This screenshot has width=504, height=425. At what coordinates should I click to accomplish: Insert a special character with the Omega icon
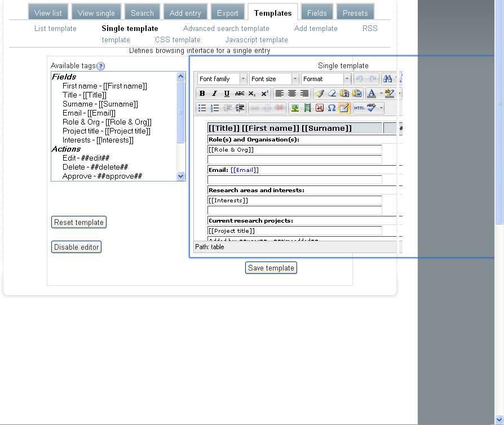tap(331, 108)
